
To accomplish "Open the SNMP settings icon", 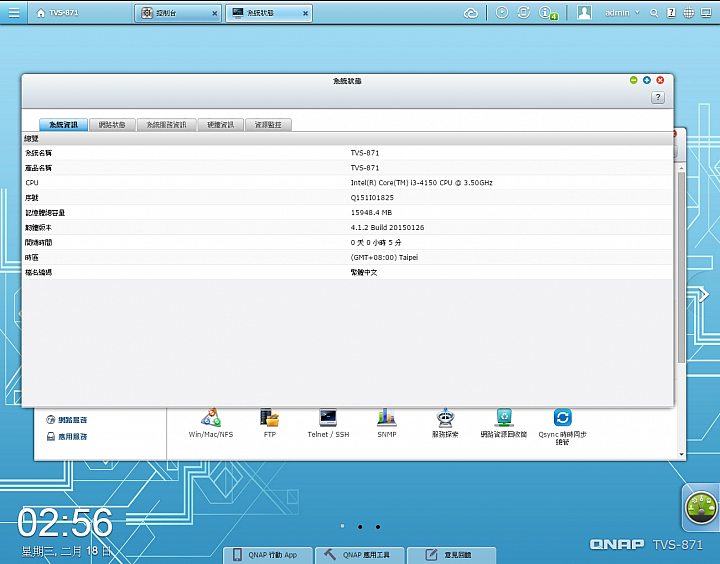I will (387, 423).
